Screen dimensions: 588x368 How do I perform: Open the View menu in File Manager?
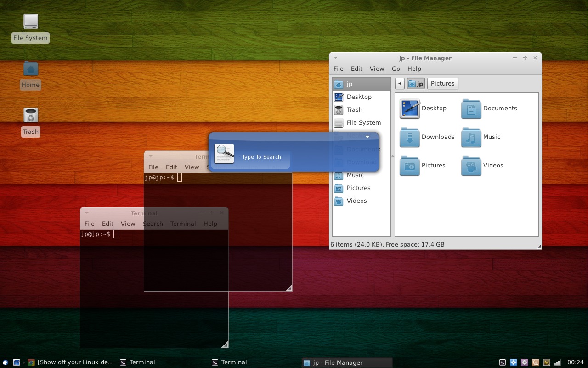click(x=377, y=69)
